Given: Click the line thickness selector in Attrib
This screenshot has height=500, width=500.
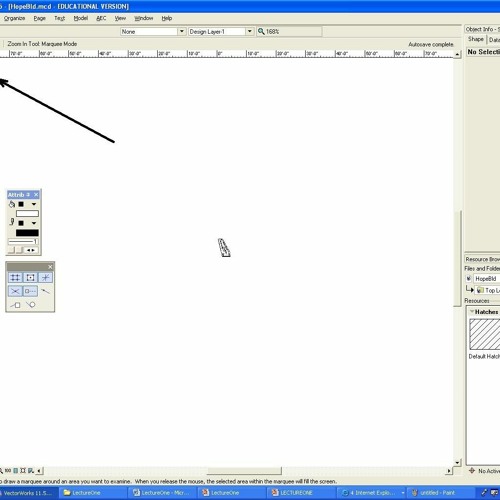Looking at the screenshot, I should click(23, 241).
